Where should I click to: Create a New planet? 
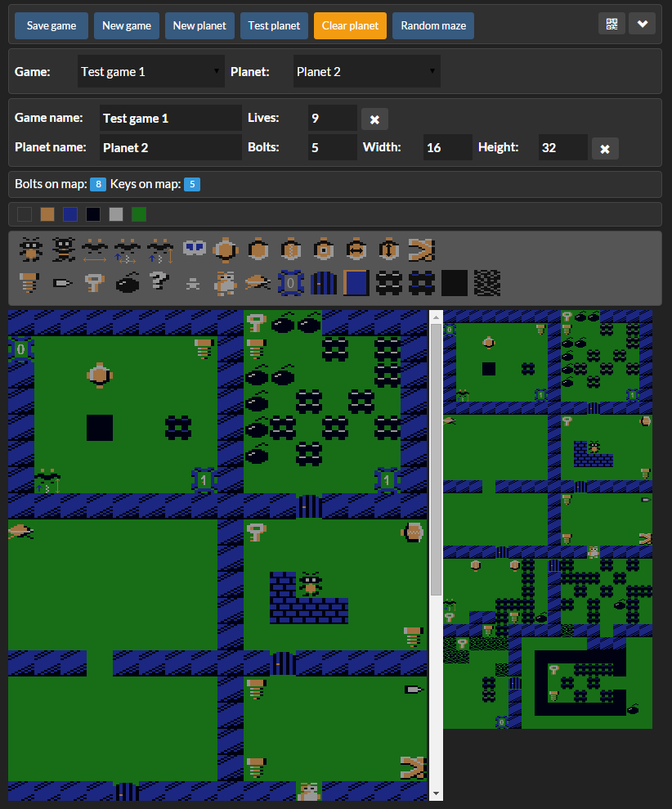[199, 26]
